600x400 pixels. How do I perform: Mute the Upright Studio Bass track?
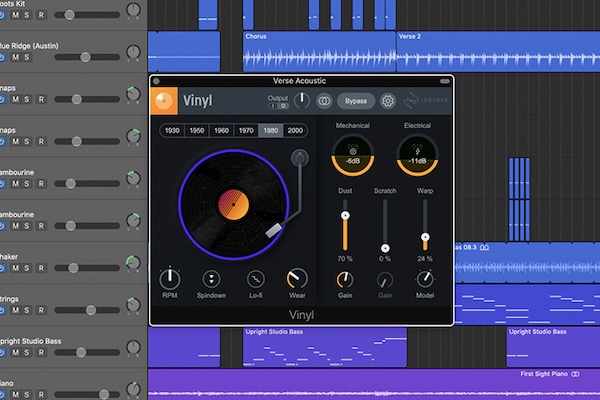click(x=16, y=353)
